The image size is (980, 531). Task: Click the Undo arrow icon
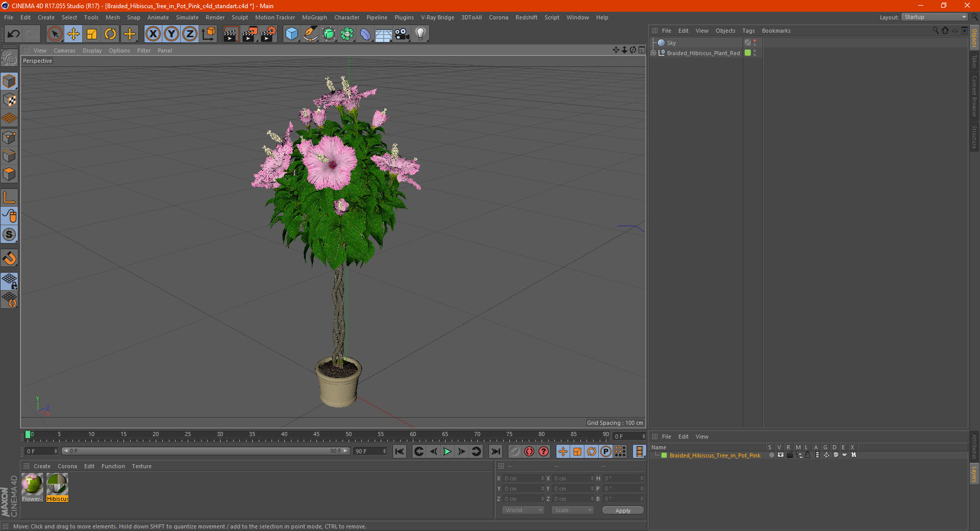tap(14, 34)
